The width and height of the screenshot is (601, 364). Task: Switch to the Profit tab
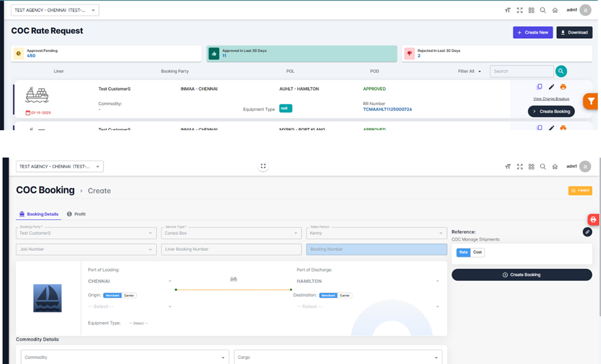point(76,214)
